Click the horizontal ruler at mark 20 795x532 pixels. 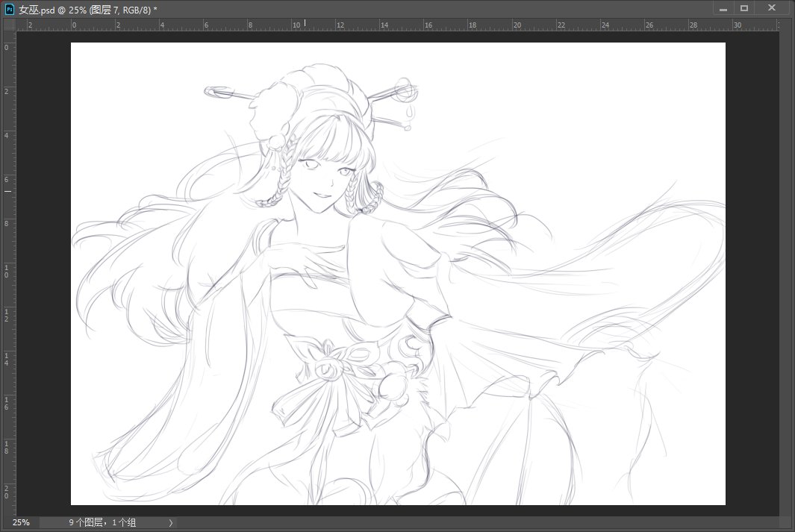[517, 25]
